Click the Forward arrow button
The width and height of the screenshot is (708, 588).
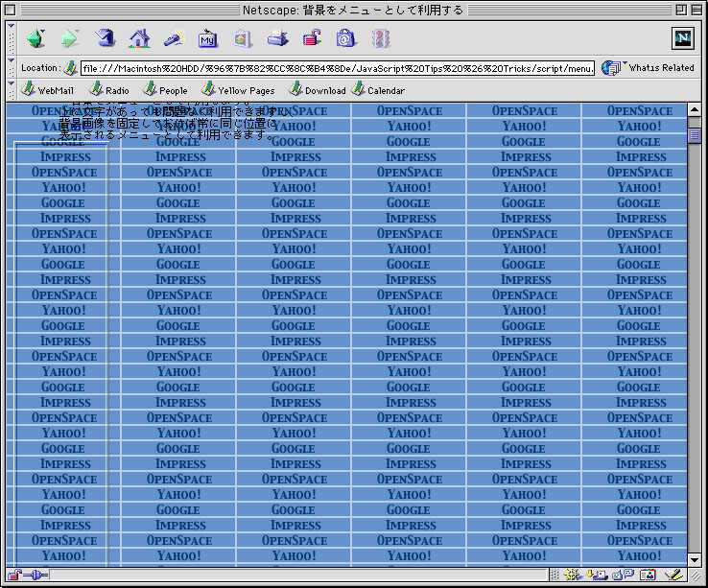pos(69,38)
